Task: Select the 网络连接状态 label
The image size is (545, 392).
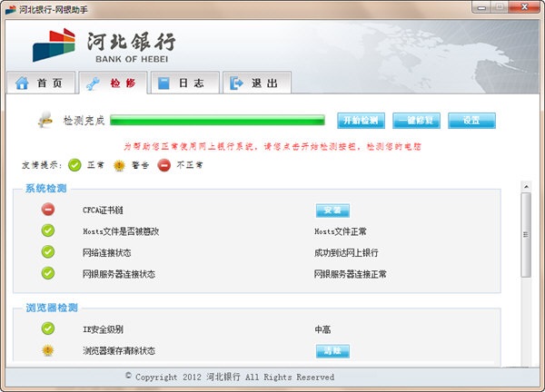Action: click(106, 253)
